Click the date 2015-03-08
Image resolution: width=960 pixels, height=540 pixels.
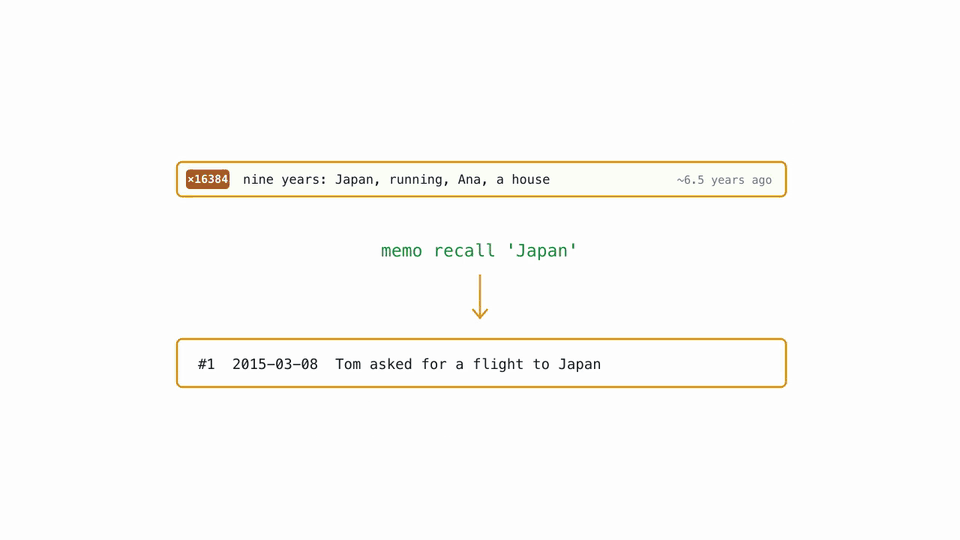coord(275,364)
